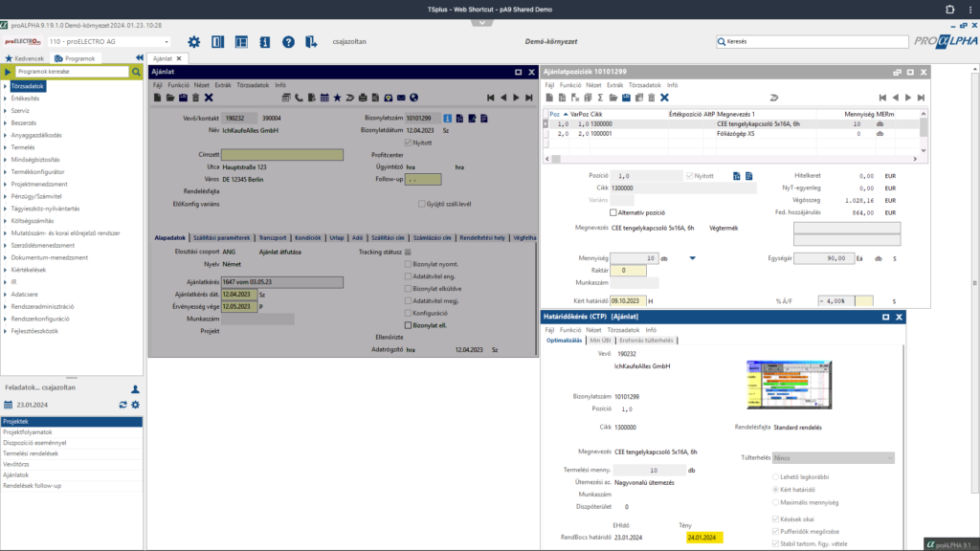This screenshot has height=551, width=980.
Task: Check the Bizonylat ell. checkbox
Action: coord(407,325)
